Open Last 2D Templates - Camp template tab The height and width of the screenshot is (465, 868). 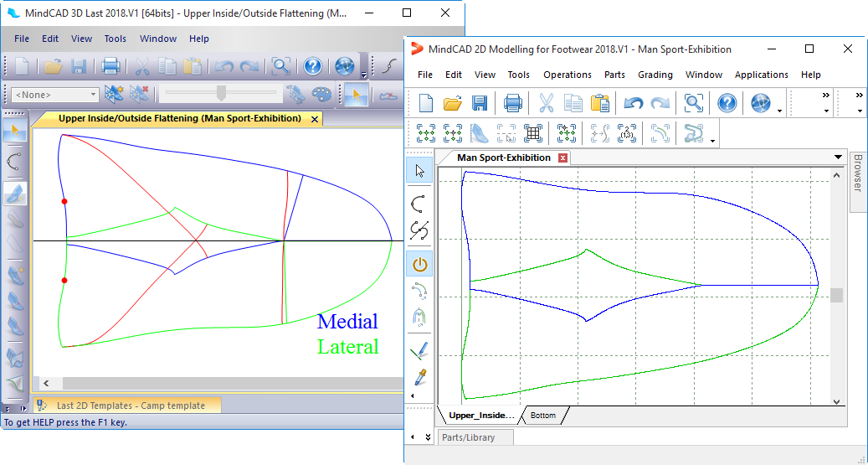127,406
